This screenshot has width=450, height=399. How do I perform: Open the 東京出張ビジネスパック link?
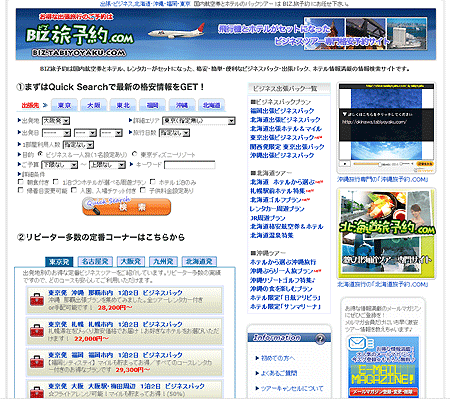pos(282,138)
